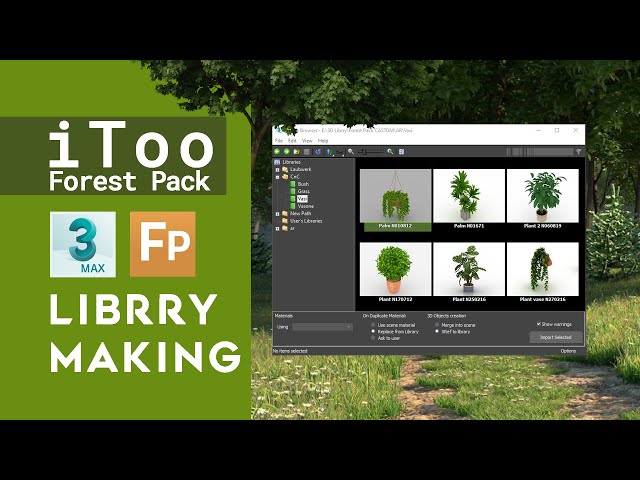The image size is (640, 480).
Task: Select the Vasi library
Action: point(302,199)
